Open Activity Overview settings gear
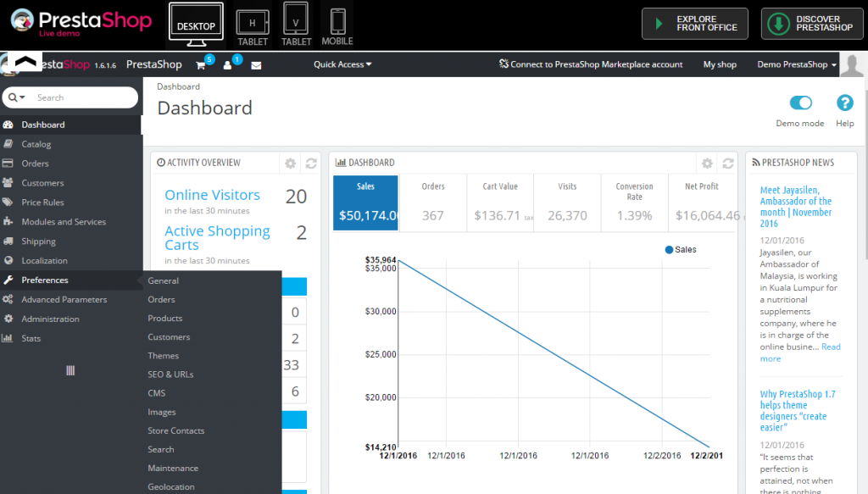The height and width of the screenshot is (494, 868). (290, 164)
